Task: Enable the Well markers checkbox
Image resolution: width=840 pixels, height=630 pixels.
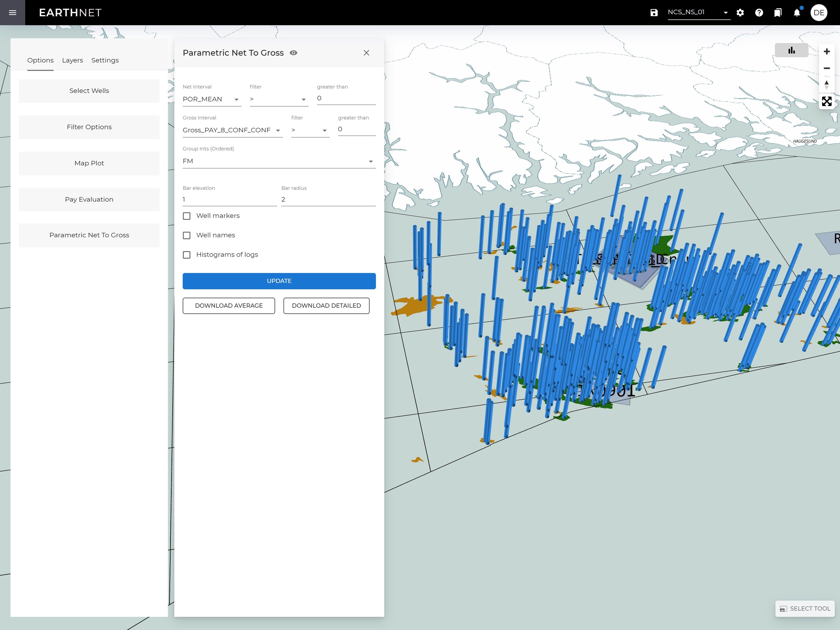Action: pyautogui.click(x=186, y=216)
